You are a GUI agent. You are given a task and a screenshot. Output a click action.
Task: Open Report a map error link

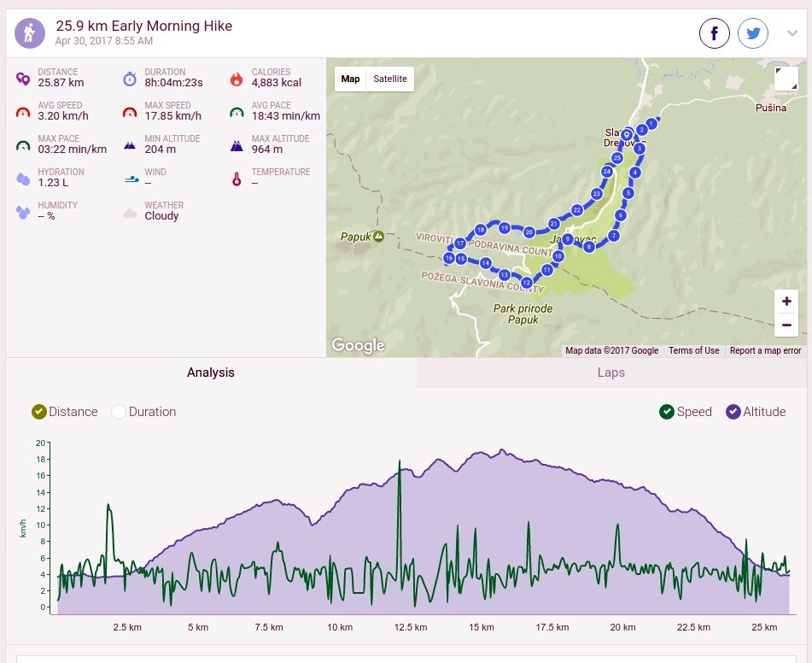coord(765,350)
